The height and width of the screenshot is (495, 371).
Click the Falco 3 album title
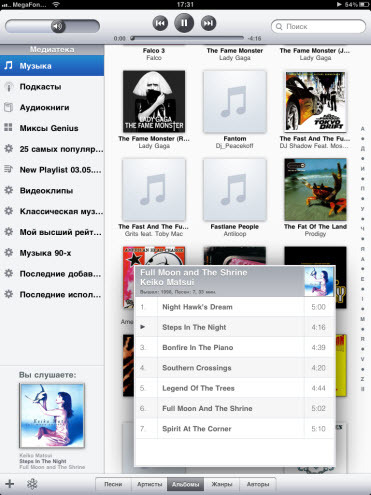click(x=154, y=51)
